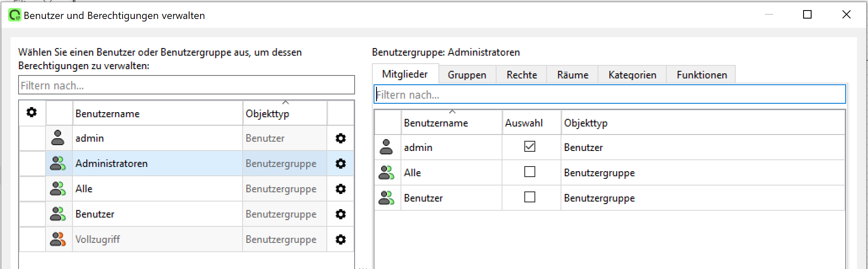Sort left table by Objekttyp column
Screen dimensions: 868x269
point(285,113)
